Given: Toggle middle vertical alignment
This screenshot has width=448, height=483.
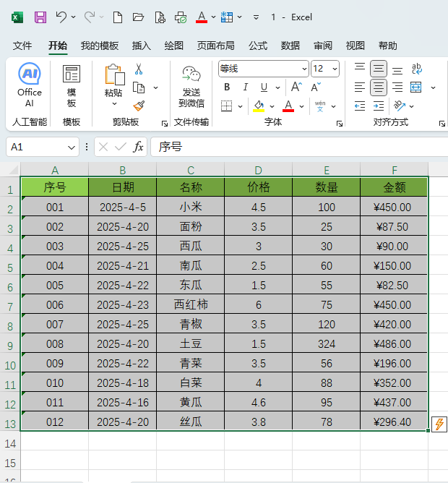Looking at the screenshot, I should pos(379,69).
